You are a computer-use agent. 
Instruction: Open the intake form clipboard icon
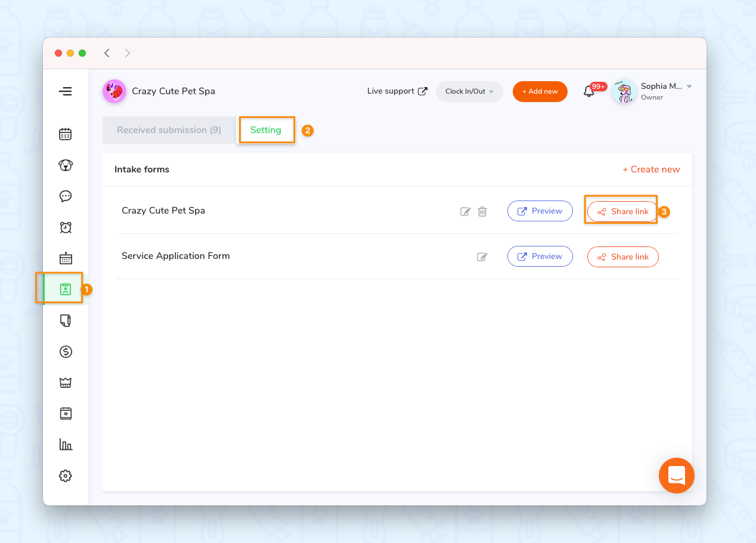(66, 289)
